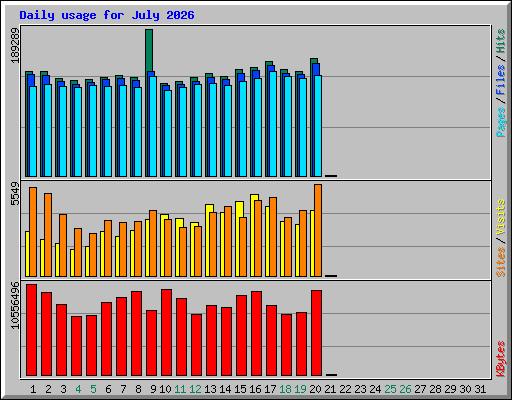The image size is (512, 400).
Task: Click the 5549 axis value
Action: [x=15, y=194]
